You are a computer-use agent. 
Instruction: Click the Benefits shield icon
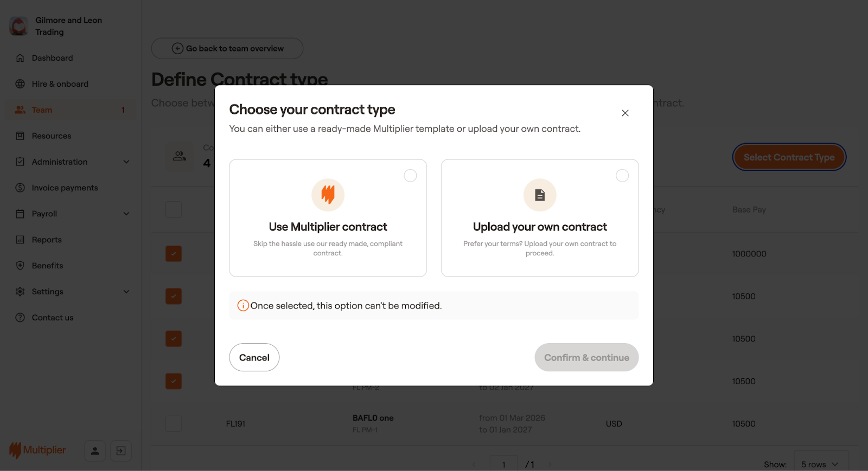tap(20, 266)
